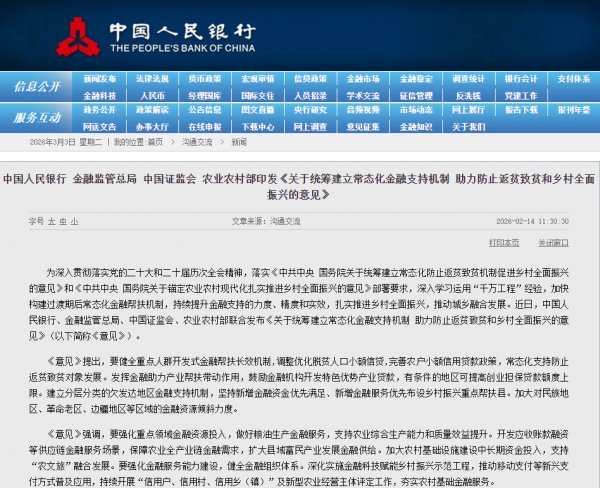Click the 打印本页 print link
This screenshot has width=600, height=488.
(504, 243)
